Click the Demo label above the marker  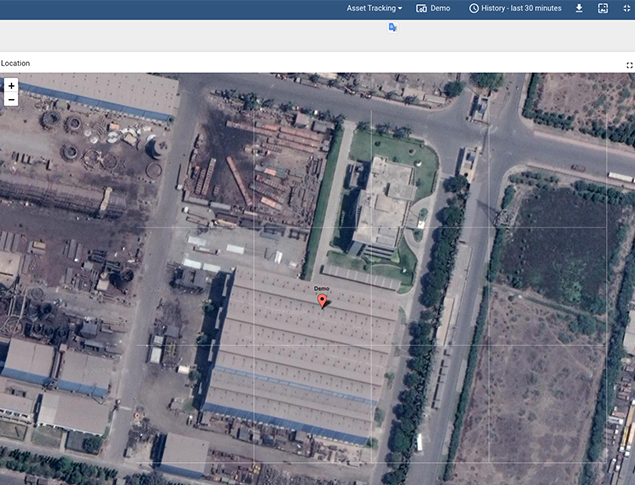pos(322,288)
